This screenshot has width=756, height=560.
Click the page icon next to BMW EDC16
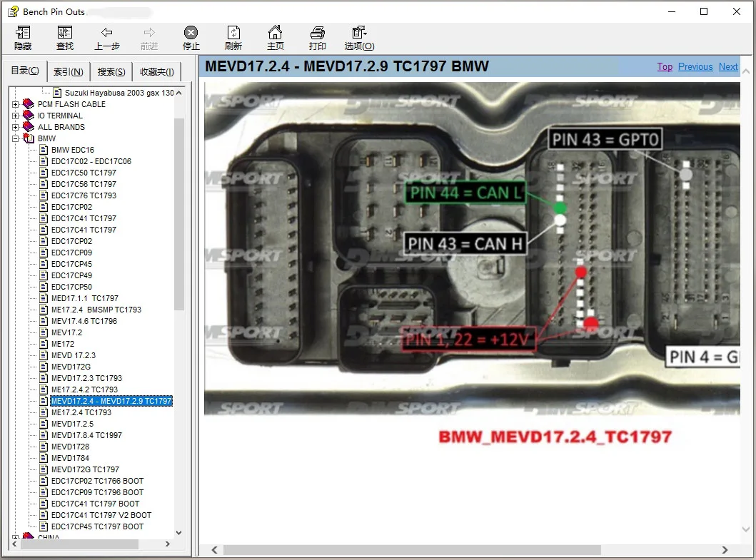(x=44, y=150)
